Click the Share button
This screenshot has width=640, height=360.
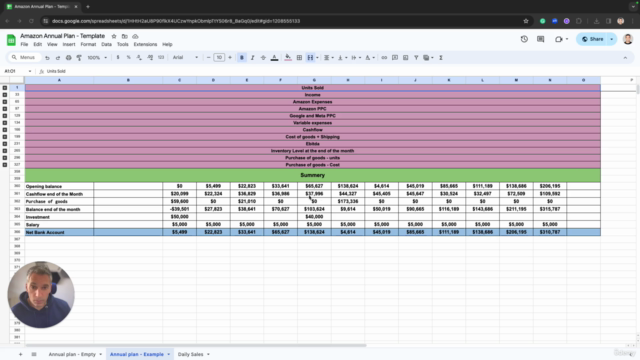pos(592,39)
